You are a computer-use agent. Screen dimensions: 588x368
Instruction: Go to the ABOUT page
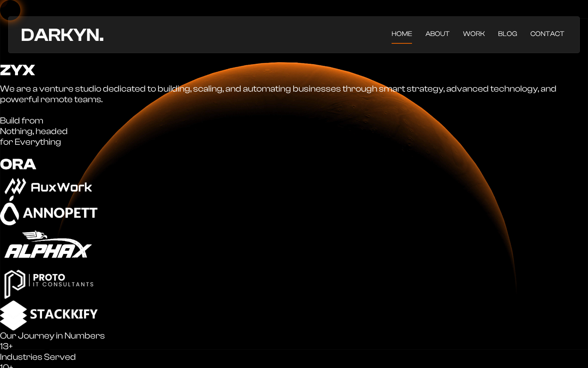[x=437, y=34]
